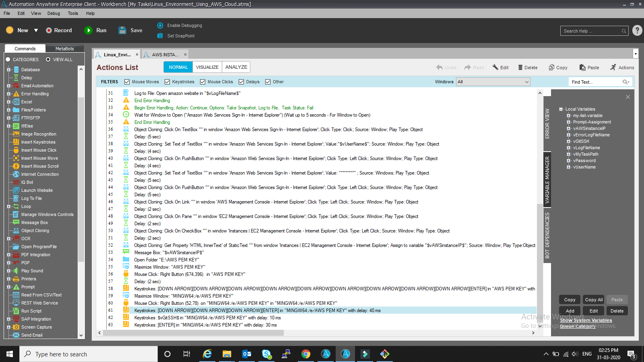Image resolution: width=644 pixels, height=362 pixels.
Task: Select the CATEGORIES radio button
Action: coord(8,60)
